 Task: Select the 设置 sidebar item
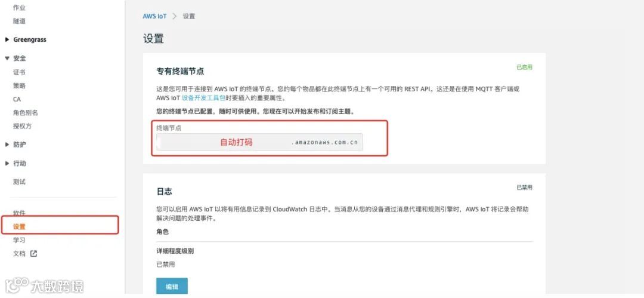(19, 226)
